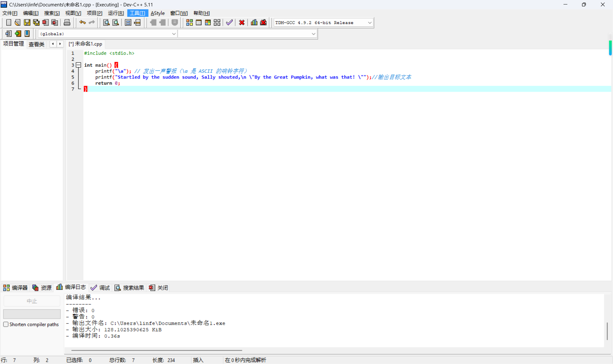Screen dimensions: 613x364
Task: Click the Compile icon with colored squares
Action: pos(189,22)
